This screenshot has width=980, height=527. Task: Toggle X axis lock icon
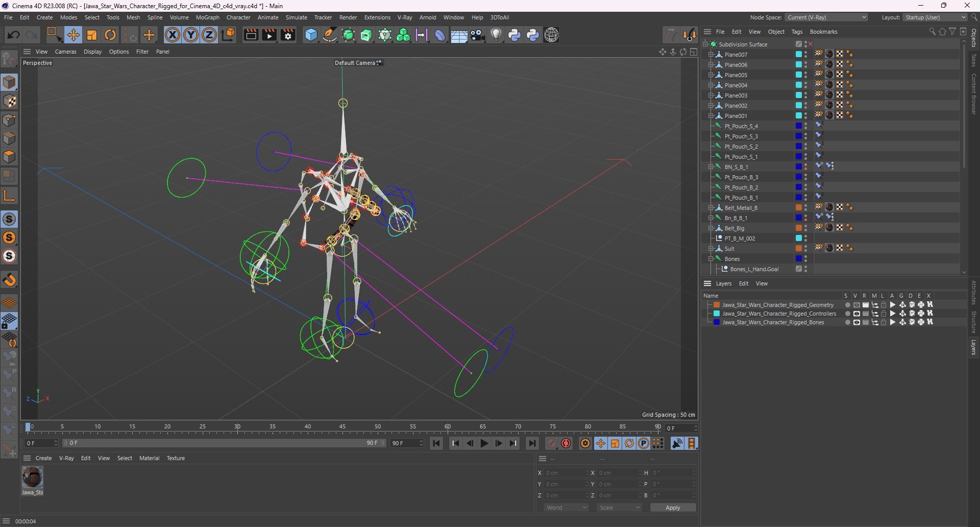(173, 35)
